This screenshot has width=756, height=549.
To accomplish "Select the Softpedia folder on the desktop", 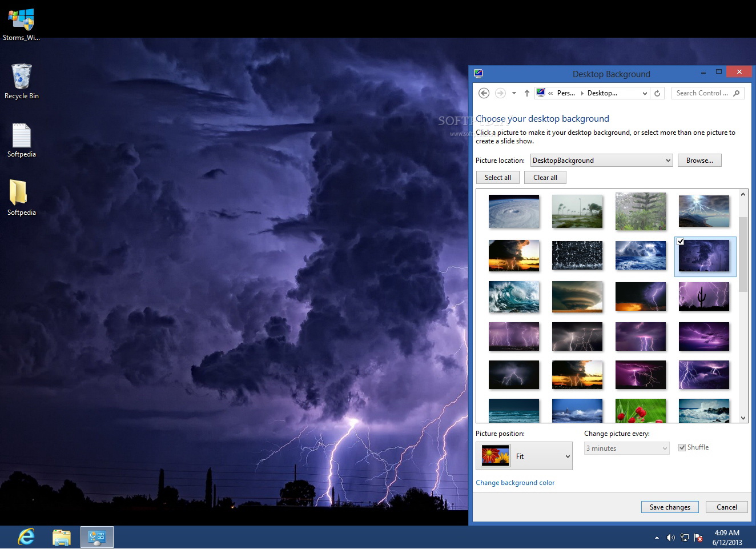I will point(22,198).
